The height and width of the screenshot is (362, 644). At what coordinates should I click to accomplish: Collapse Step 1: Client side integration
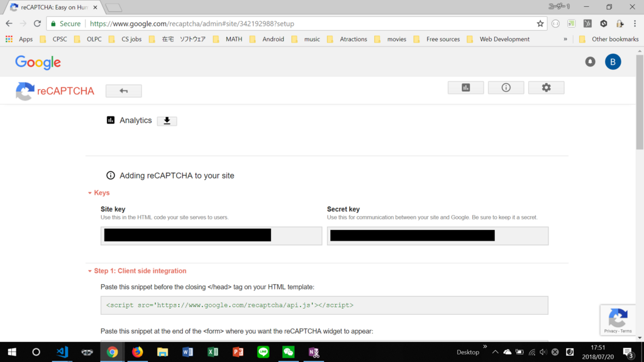(x=137, y=271)
